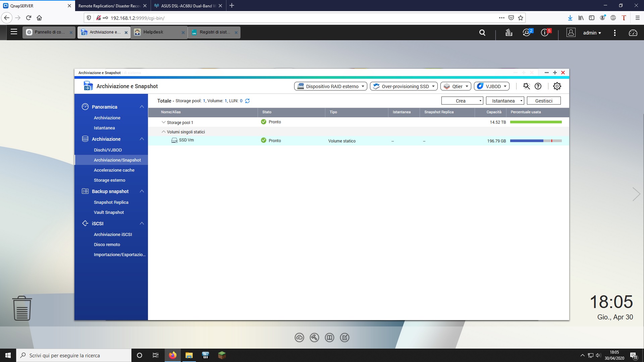Viewport: 644px width, 362px height.
Task: Click the maintenance tools wrench icon
Action: (526, 86)
